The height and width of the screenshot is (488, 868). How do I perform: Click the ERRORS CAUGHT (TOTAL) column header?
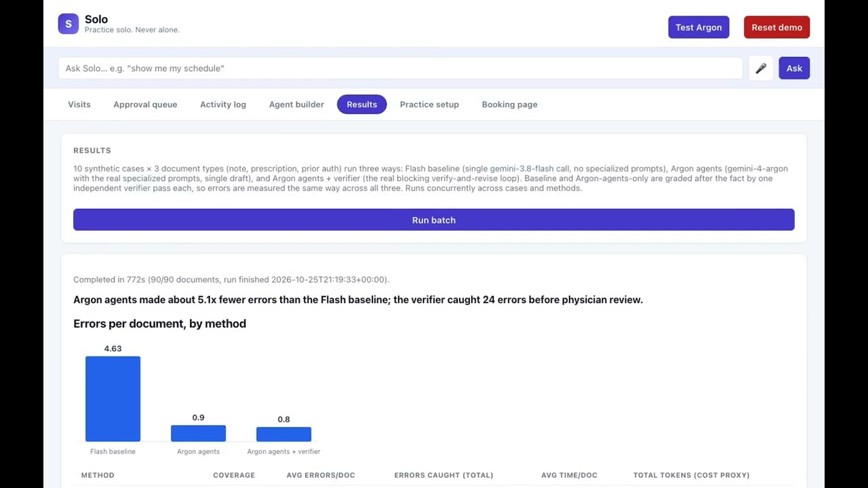(x=443, y=475)
